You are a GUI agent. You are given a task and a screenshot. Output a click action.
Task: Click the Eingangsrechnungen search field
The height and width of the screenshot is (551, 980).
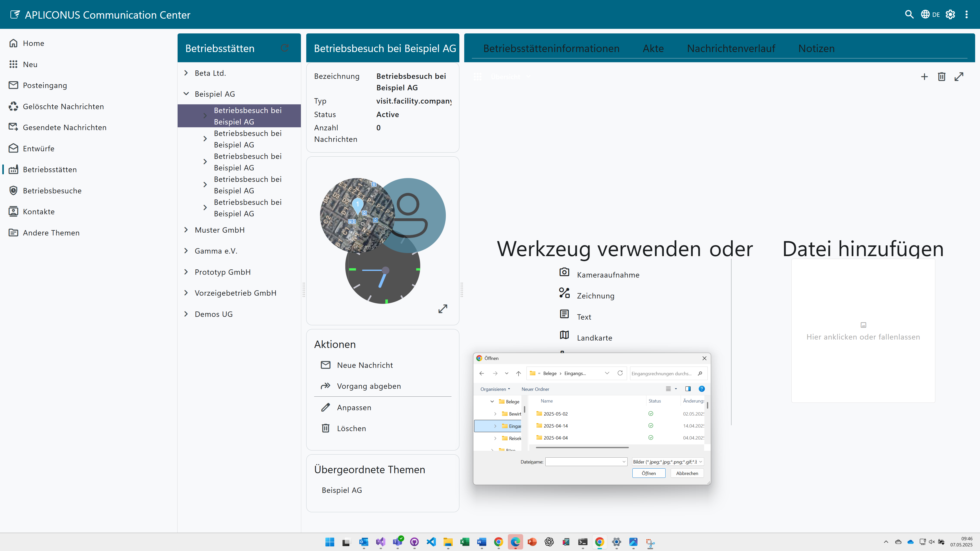point(668,373)
